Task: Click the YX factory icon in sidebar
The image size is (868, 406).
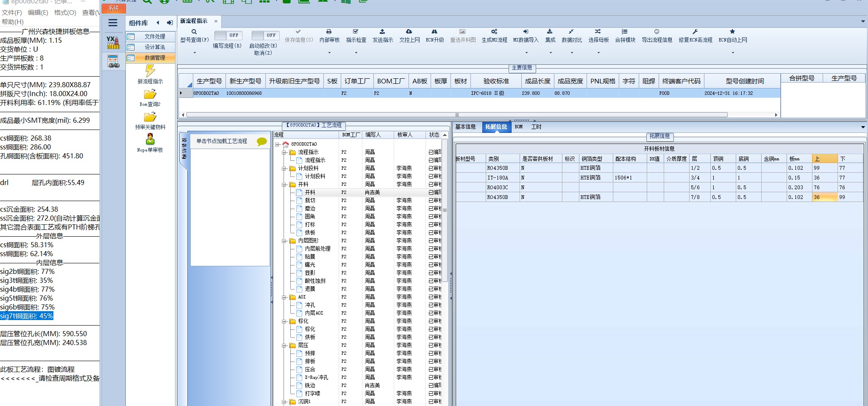Action: 113,42
